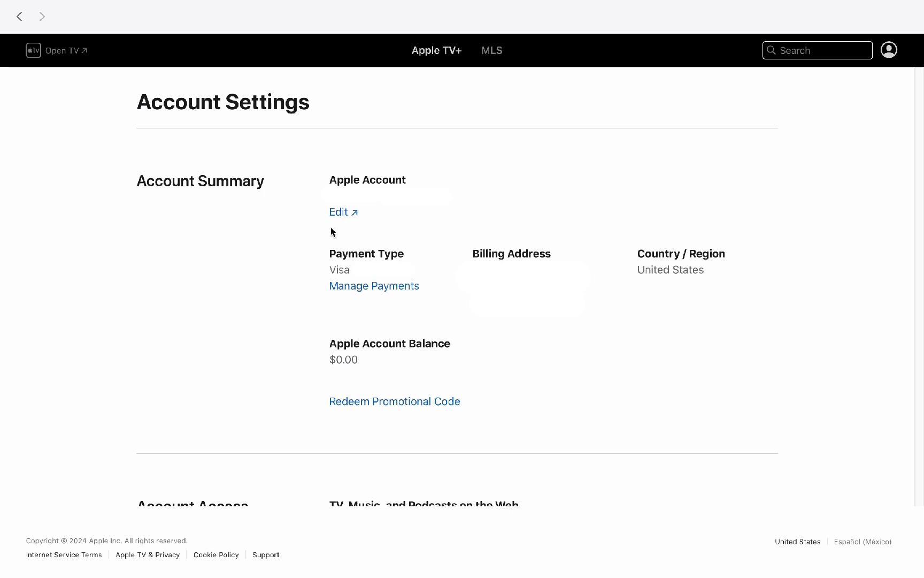Switch to the Apple TV+ tab
Viewport: 924px width, 578px height.
click(436, 50)
